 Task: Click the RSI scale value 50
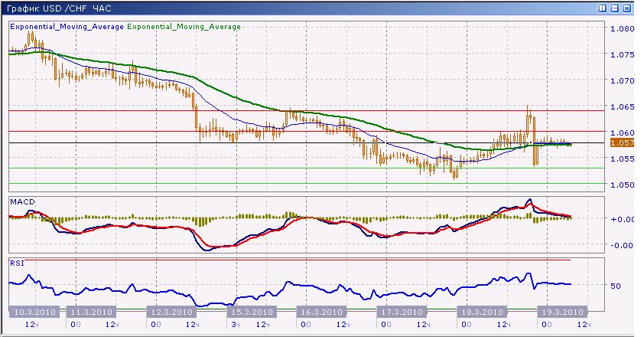coord(616,286)
